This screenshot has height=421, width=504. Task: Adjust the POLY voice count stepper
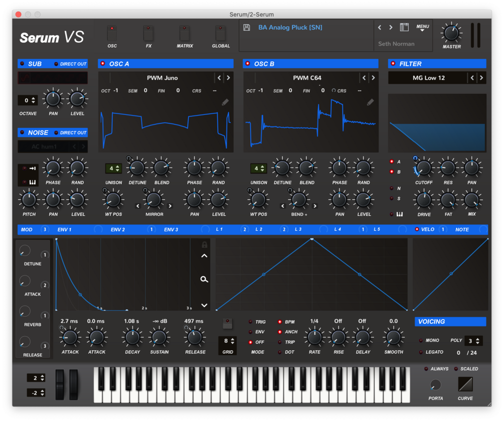tap(474, 341)
